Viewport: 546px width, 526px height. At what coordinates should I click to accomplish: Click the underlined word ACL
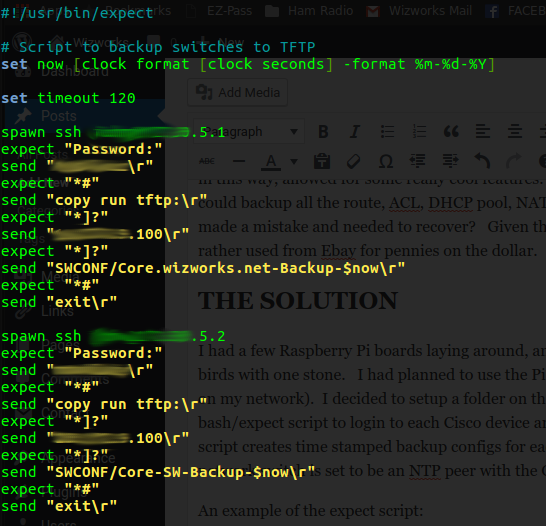click(404, 203)
